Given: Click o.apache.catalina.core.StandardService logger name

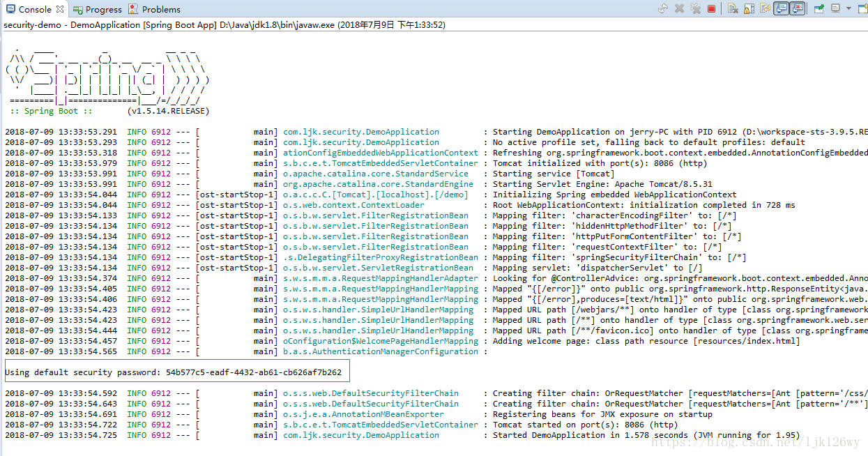Looking at the screenshot, I should point(376,174).
